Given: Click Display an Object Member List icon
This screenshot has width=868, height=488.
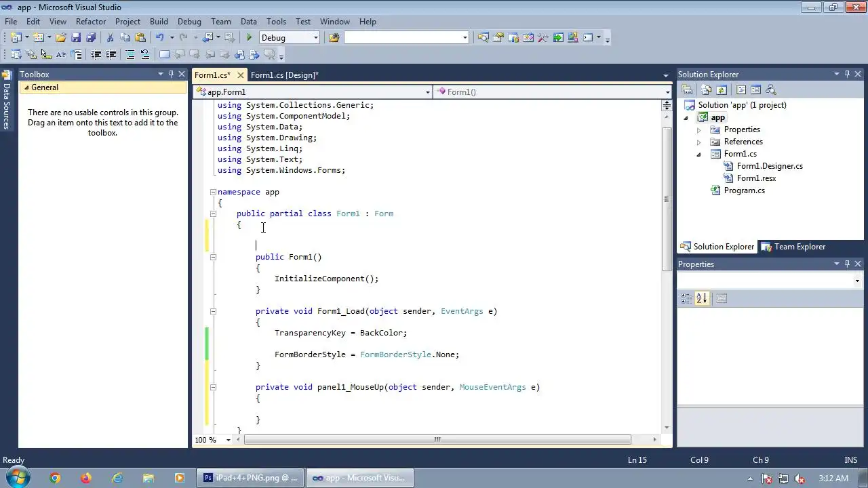Looking at the screenshot, I should (16, 54).
